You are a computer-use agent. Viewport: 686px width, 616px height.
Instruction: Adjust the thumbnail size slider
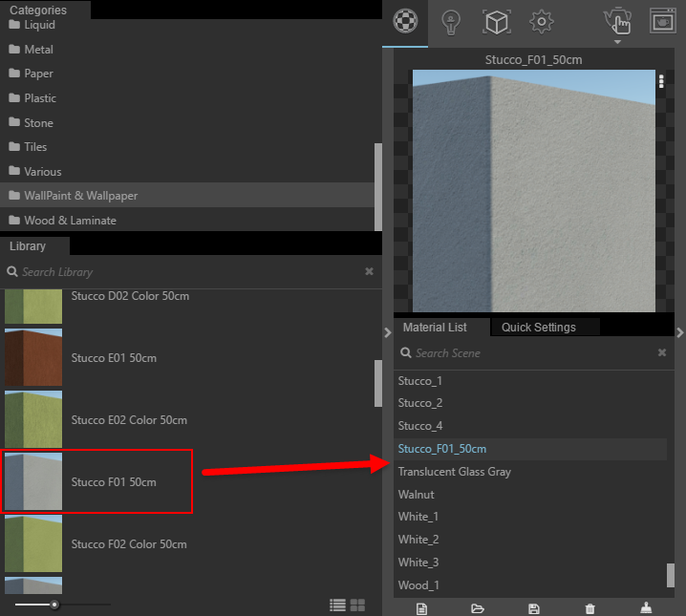54,605
